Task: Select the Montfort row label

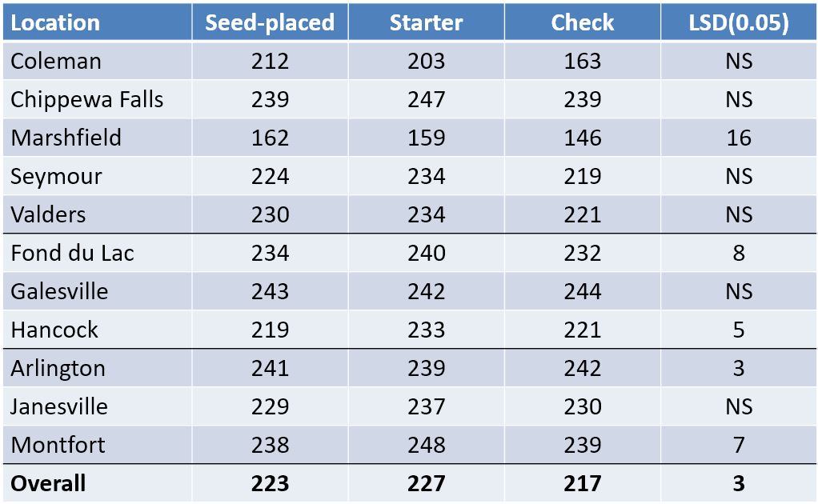Action: (58, 445)
